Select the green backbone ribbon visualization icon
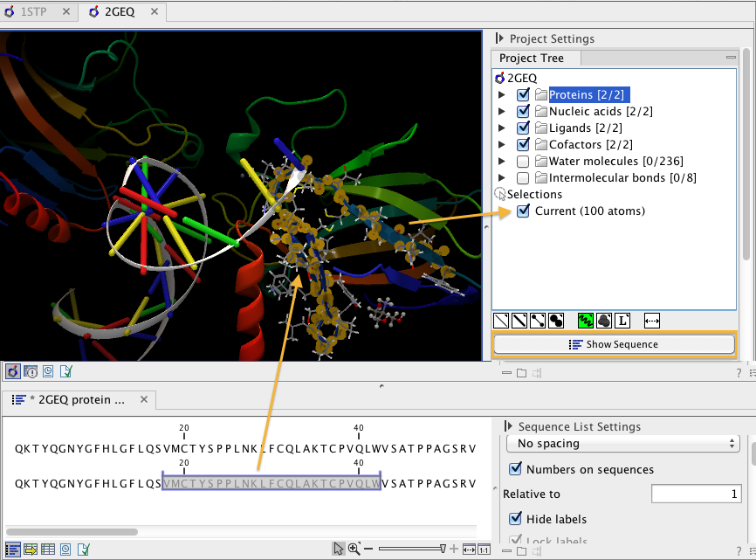This screenshot has height=560, width=756. pos(587,321)
